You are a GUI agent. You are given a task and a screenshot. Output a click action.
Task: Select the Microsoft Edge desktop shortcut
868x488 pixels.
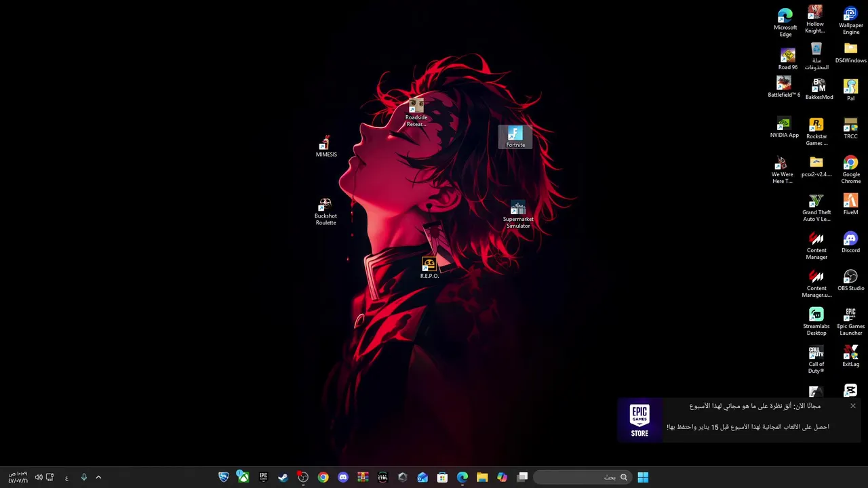[785, 23]
